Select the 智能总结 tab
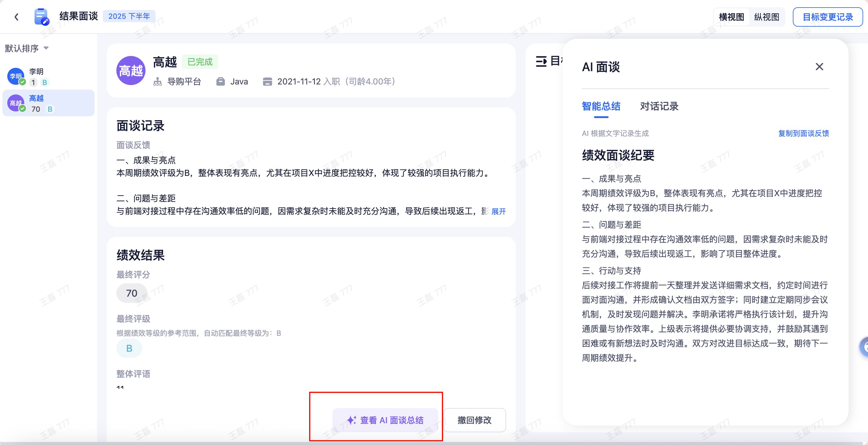Viewport: 868px width, 445px height. [601, 106]
